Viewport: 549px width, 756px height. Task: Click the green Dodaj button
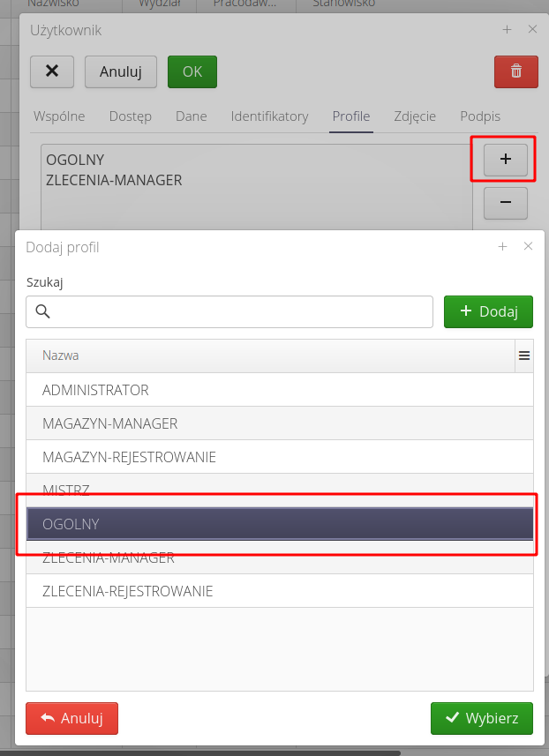point(488,311)
